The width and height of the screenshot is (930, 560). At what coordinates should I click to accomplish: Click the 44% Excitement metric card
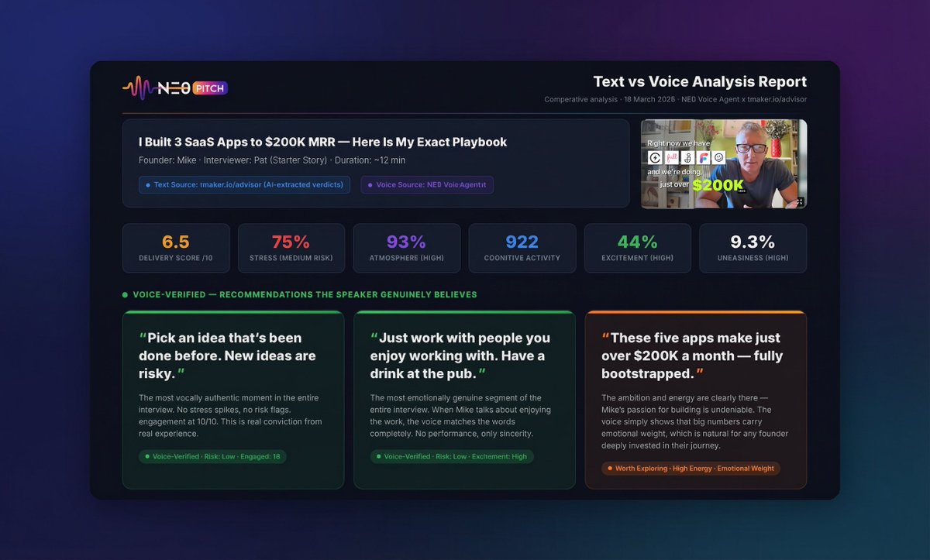(x=638, y=248)
